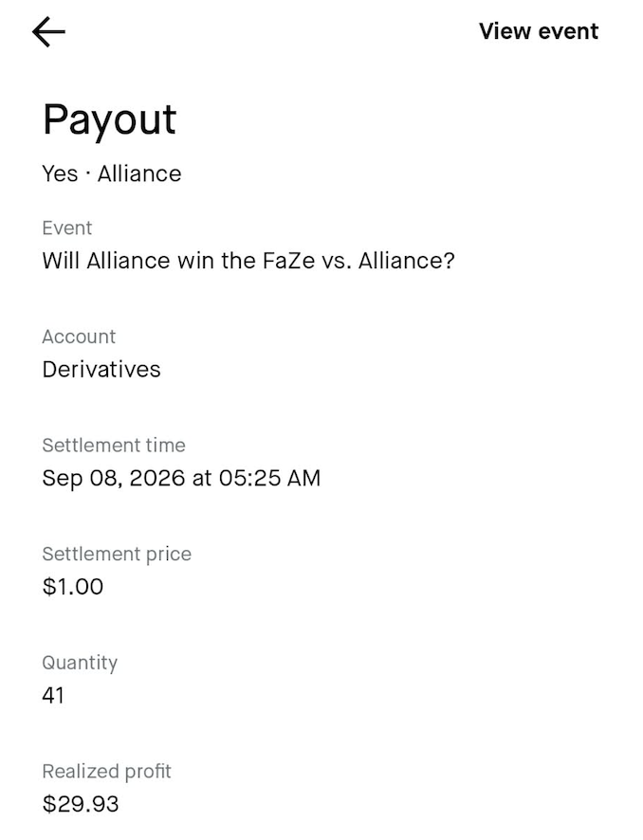Tap the Account label
Image resolution: width=643 pixels, height=840 pixels.
click(79, 337)
